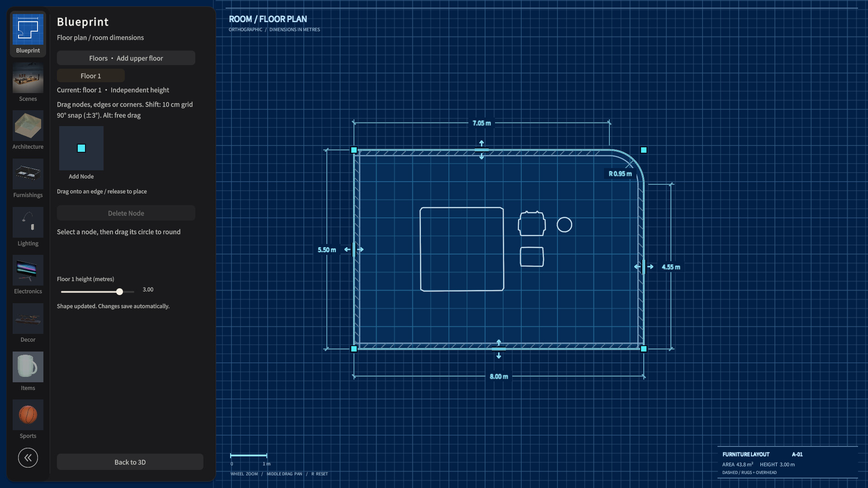Image resolution: width=868 pixels, height=488 pixels.
Task: Select the bottom-left corner node
Action: pos(354,349)
